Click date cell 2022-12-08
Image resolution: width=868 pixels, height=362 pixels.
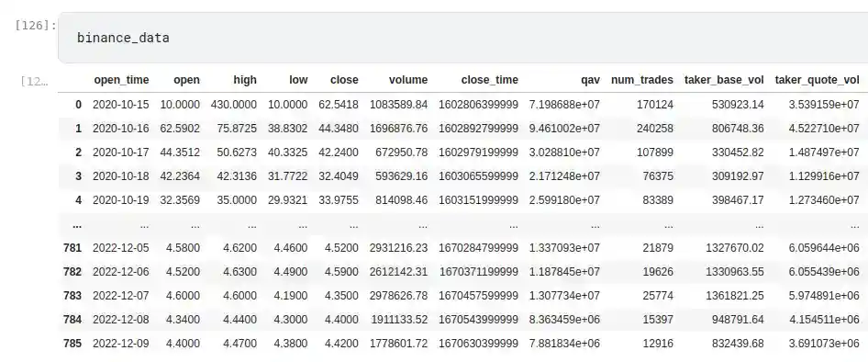coord(121,320)
